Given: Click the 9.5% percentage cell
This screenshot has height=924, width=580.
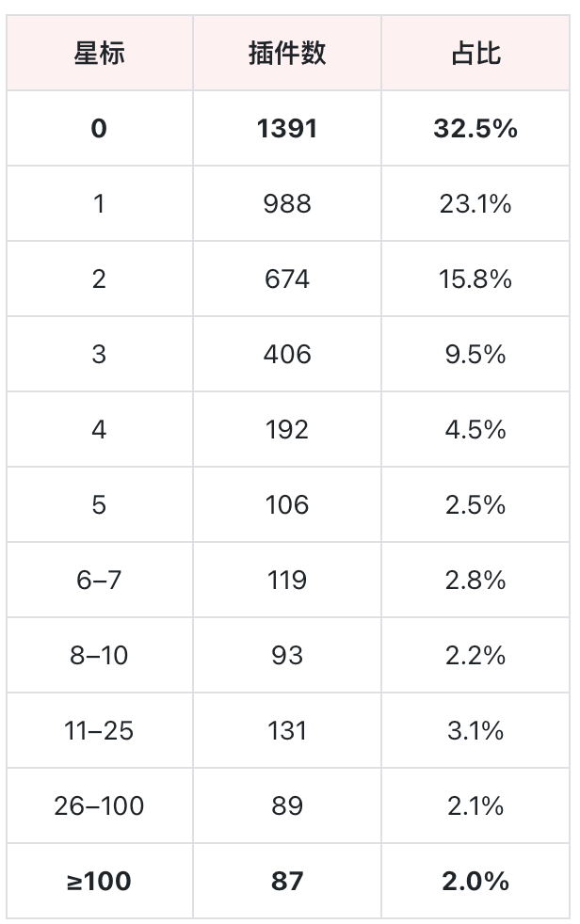Looking at the screenshot, I should click(475, 354).
